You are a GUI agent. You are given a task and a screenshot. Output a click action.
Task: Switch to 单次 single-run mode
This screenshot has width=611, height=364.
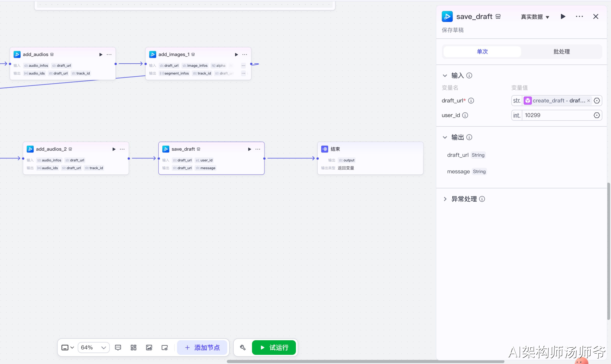point(482,51)
